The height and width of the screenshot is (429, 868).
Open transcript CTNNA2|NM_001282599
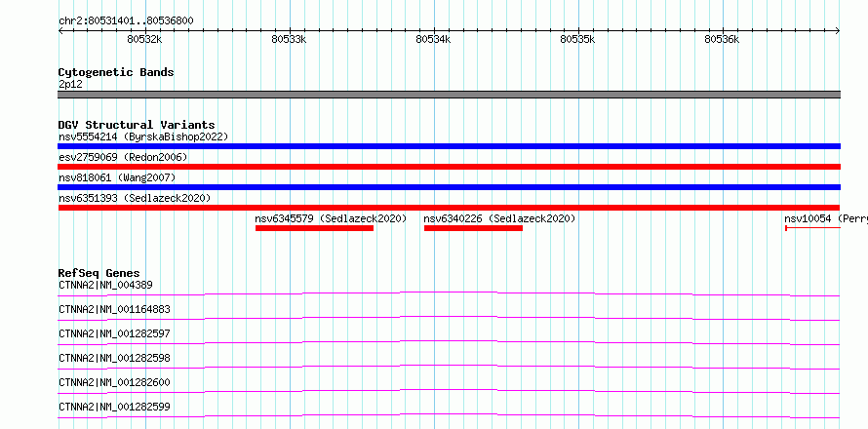(114, 407)
